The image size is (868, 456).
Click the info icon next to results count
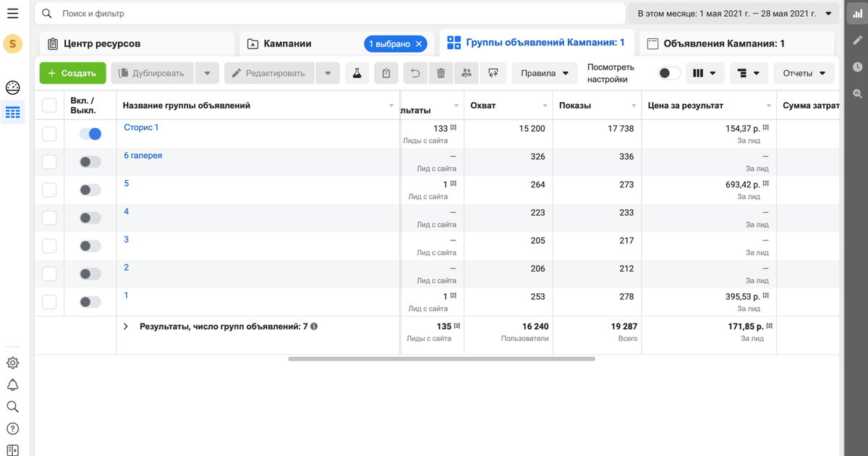[x=314, y=326]
